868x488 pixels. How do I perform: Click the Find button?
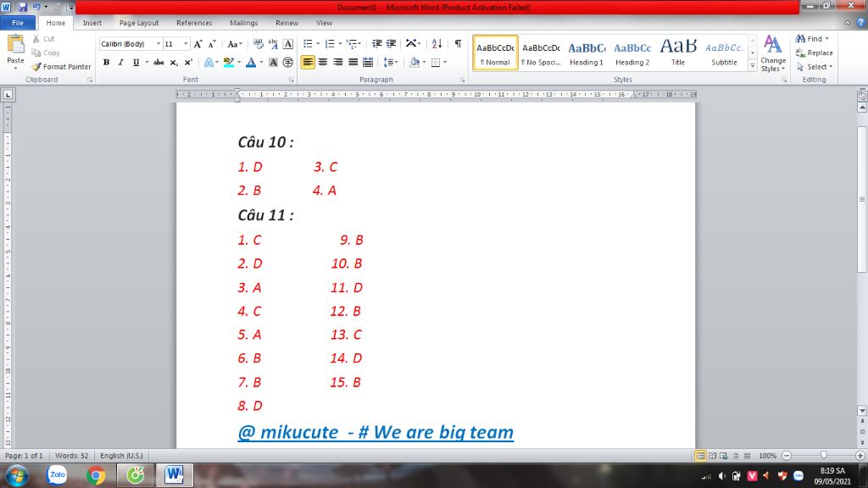[x=813, y=39]
